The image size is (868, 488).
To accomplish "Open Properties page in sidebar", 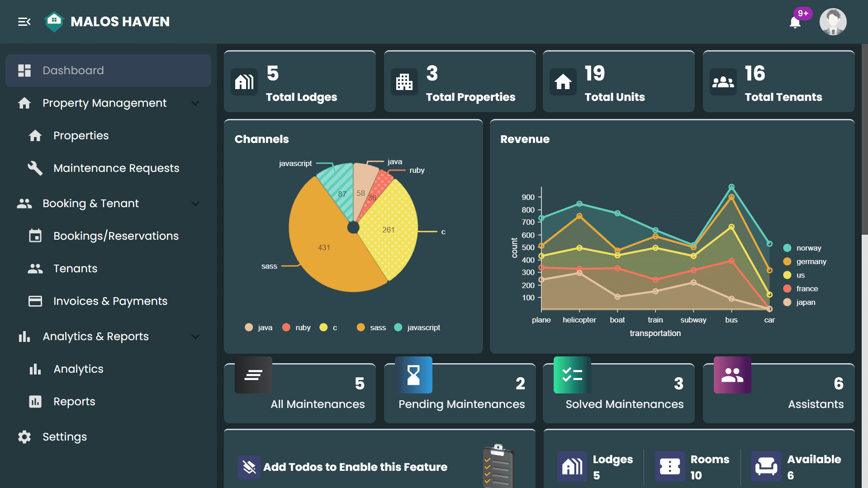I will pyautogui.click(x=108, y=136).
